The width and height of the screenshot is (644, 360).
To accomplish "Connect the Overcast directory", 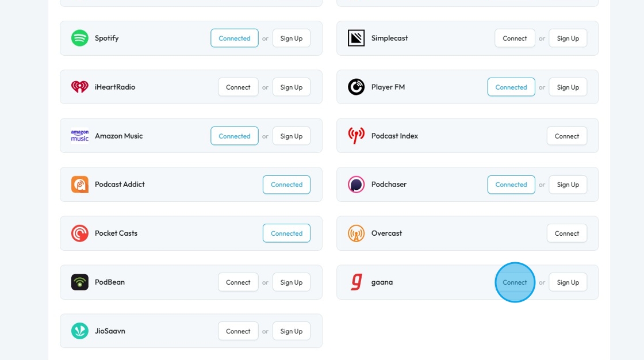I will pos(566,233).
